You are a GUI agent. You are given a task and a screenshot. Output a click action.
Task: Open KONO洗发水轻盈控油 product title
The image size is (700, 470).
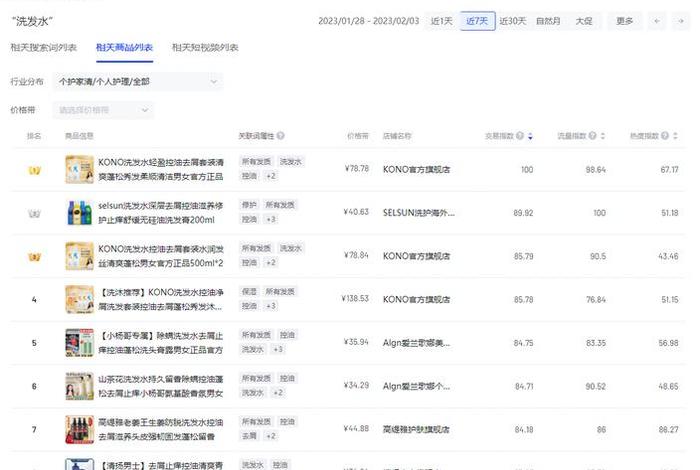click(x=161, y=170)
